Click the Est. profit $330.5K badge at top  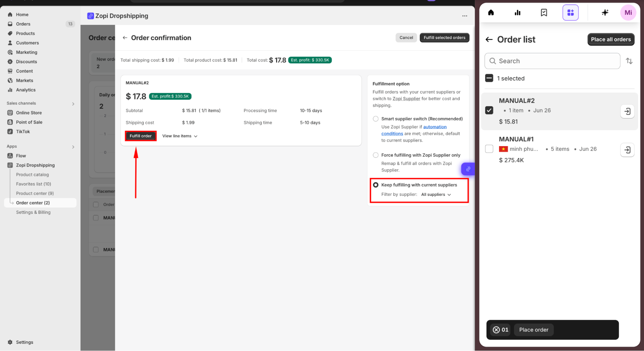click(x=310, y=60)
